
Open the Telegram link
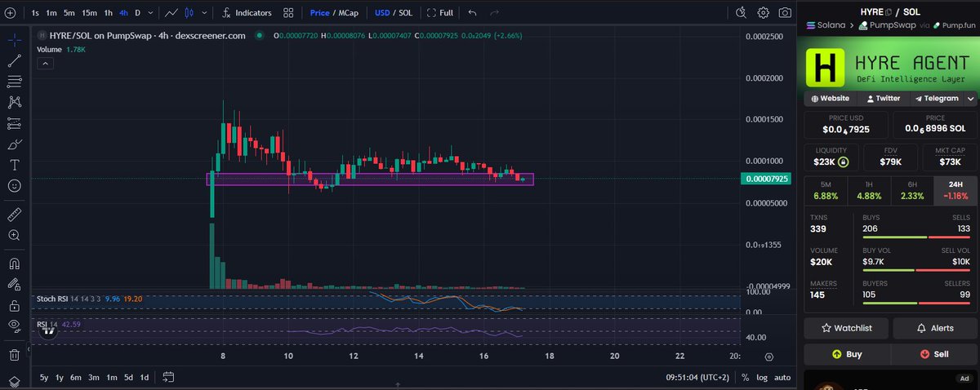point(937,99)
